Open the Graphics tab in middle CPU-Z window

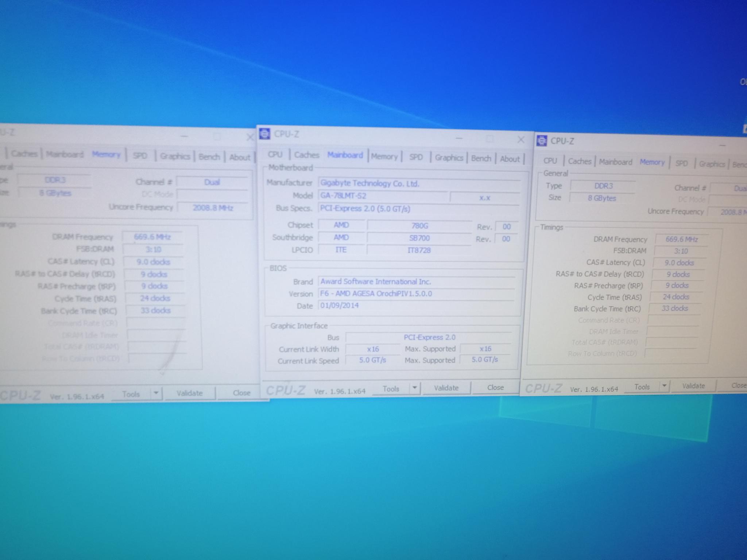coord(449,158)
